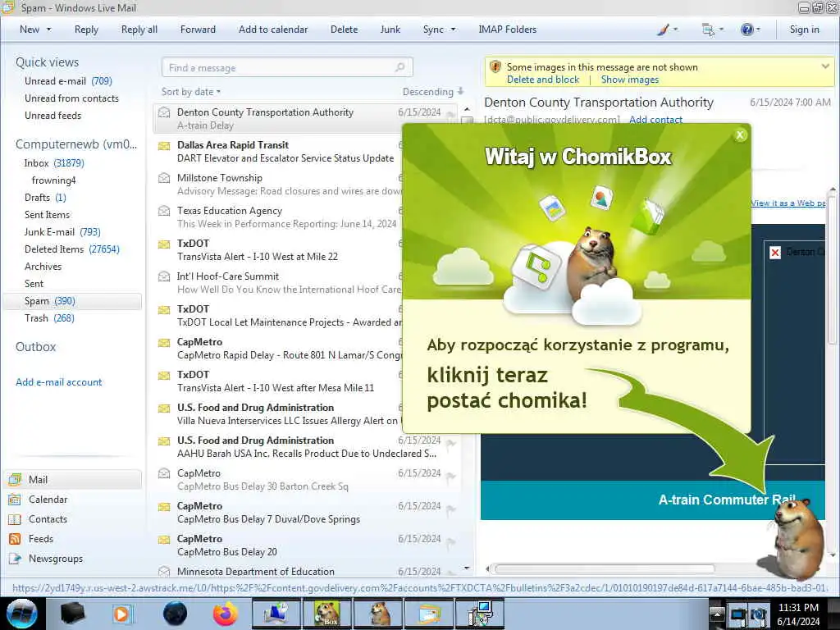Click the taskbar clock showing 11:31 PM
Image resolution: width=840 pixels, height=630 pixels.
798,614
